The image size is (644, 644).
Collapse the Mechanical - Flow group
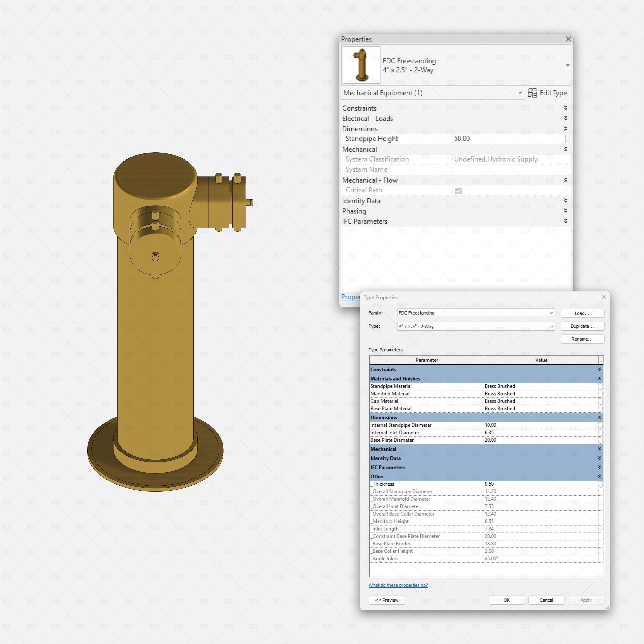point(566,180)
